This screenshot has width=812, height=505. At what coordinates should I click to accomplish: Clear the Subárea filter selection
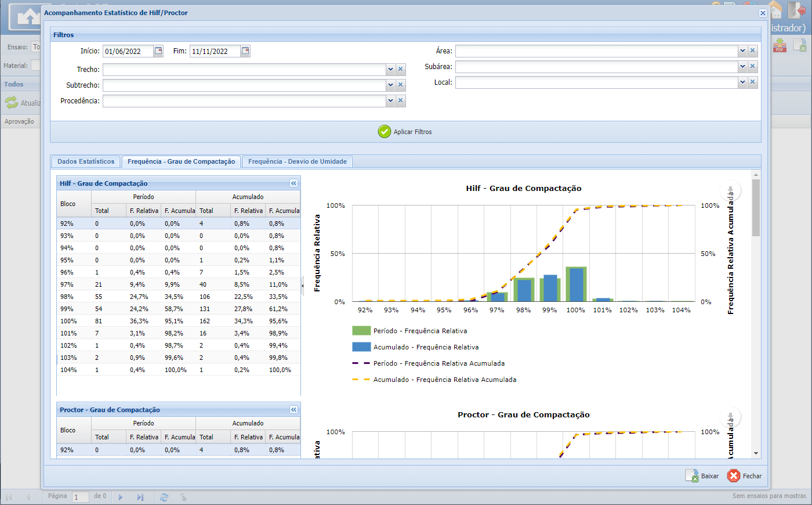752,66
